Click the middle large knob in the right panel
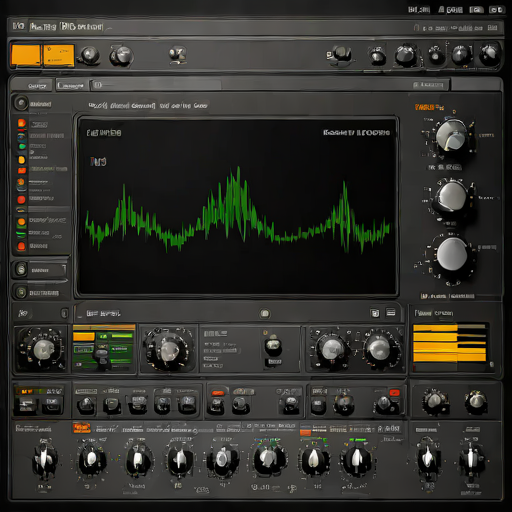Image resolution: width=512 pixels, height=512 pixels. click(x=452, y=197)
